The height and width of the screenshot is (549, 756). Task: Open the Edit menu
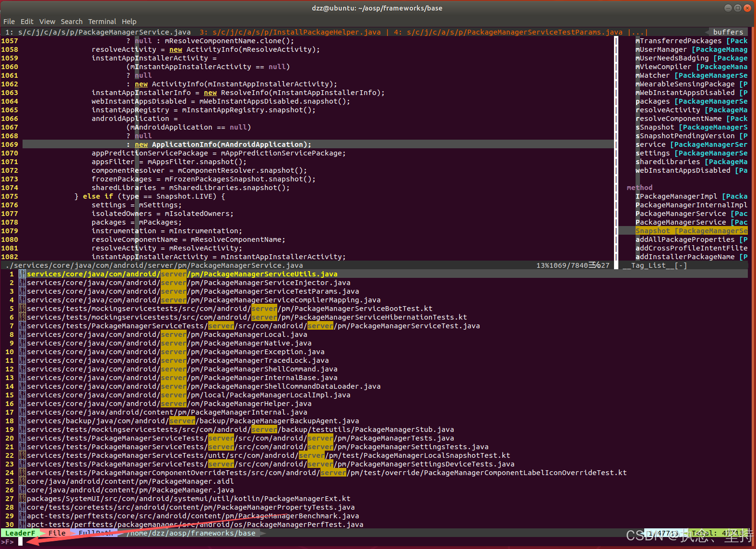27,22
